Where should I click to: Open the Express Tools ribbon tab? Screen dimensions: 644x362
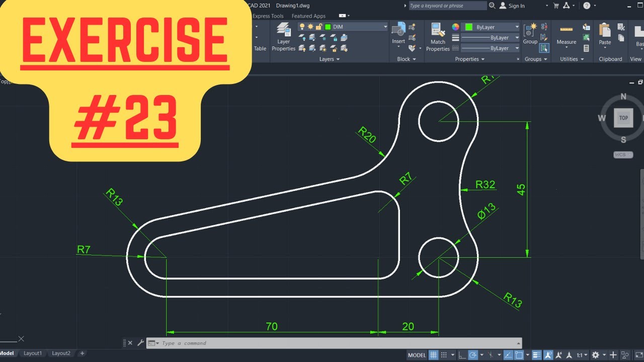(268, 16)
